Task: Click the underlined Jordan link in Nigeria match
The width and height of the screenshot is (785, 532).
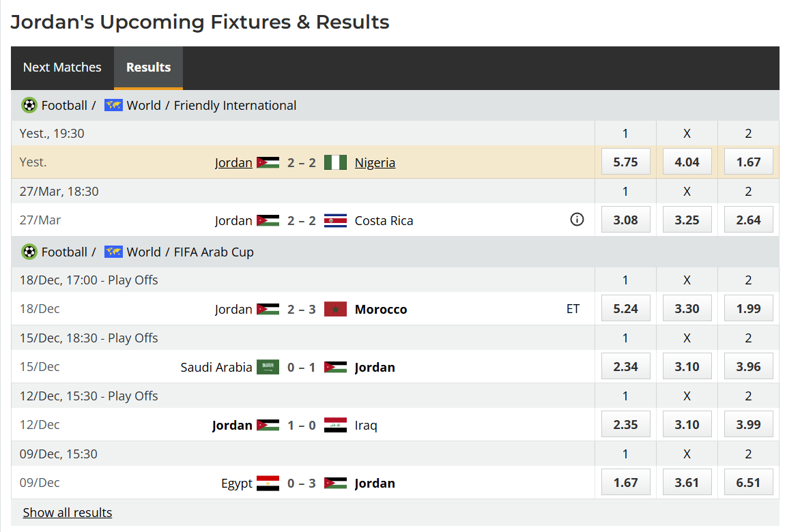Action: 233,162
